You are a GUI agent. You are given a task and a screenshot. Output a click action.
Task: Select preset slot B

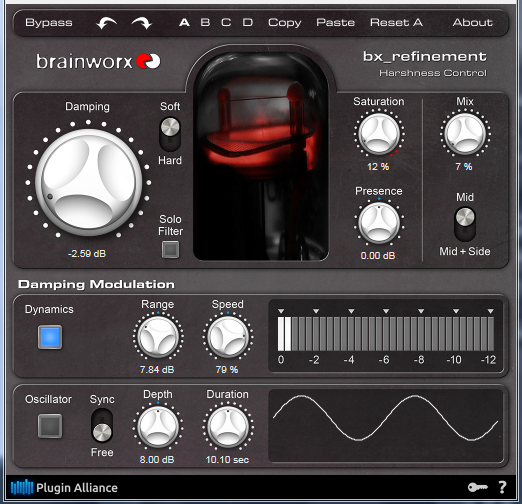coord(205,23)
